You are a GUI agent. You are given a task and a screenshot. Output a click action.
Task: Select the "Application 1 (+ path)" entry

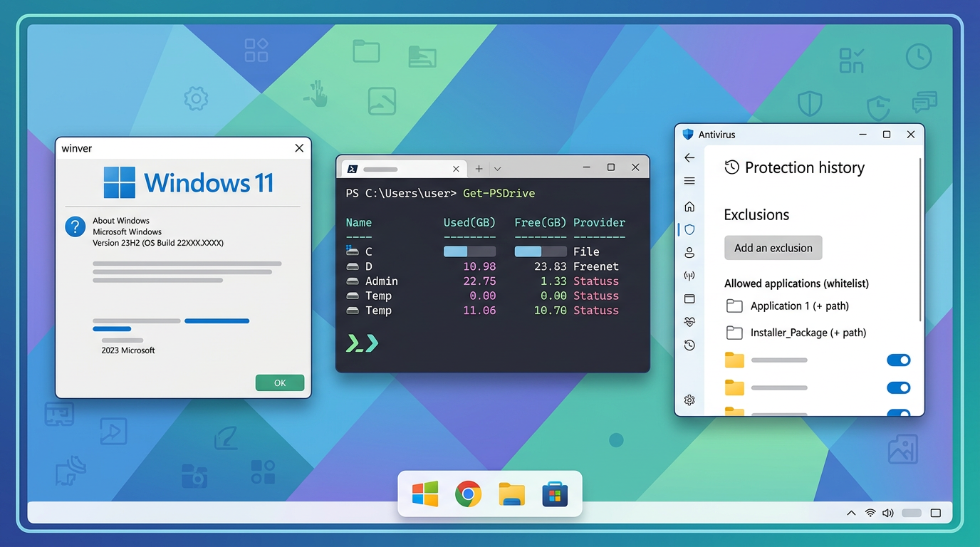tap(800, 306)
